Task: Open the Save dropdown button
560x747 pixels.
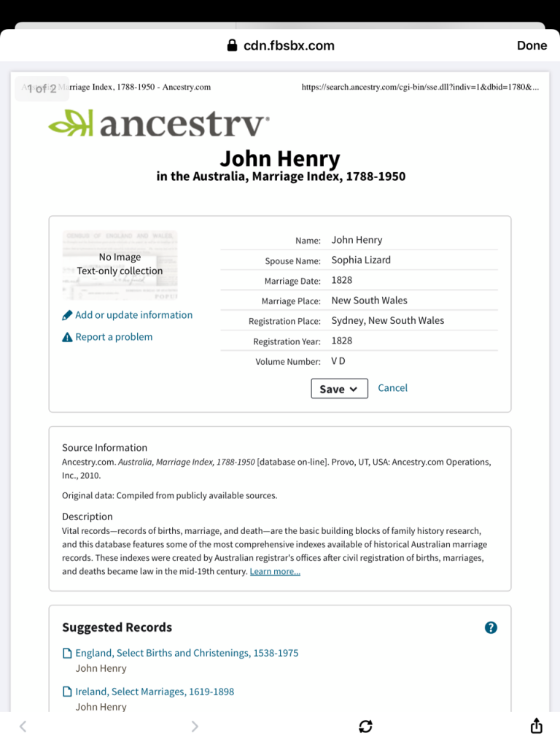Action: [x=339, y=389]
